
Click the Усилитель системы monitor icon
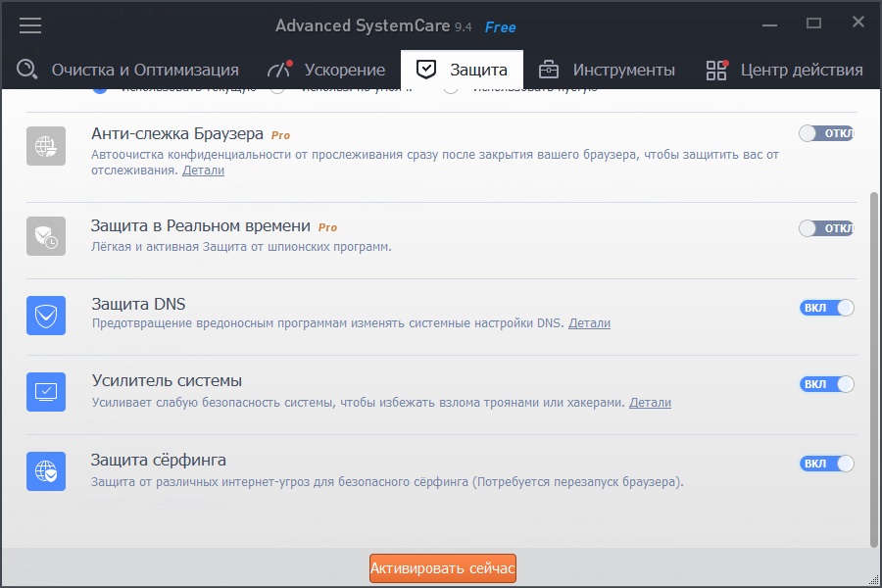click(x=46, y=392)
